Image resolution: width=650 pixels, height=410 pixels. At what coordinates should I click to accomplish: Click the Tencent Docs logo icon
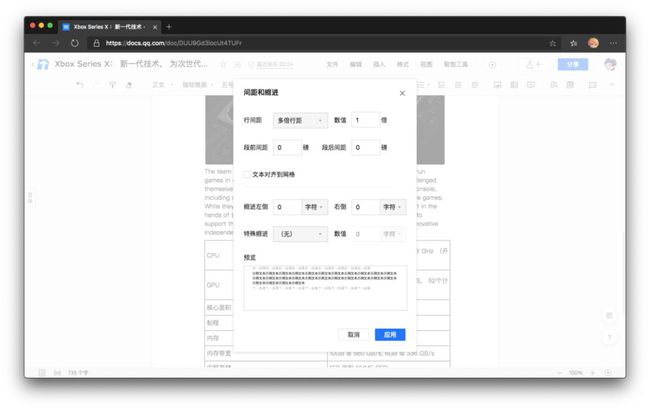pos(43,64)
